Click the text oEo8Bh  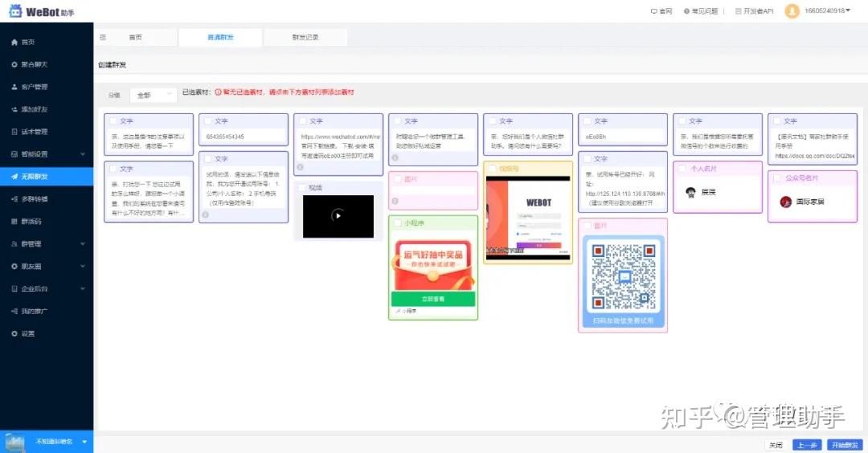(596, 137)
